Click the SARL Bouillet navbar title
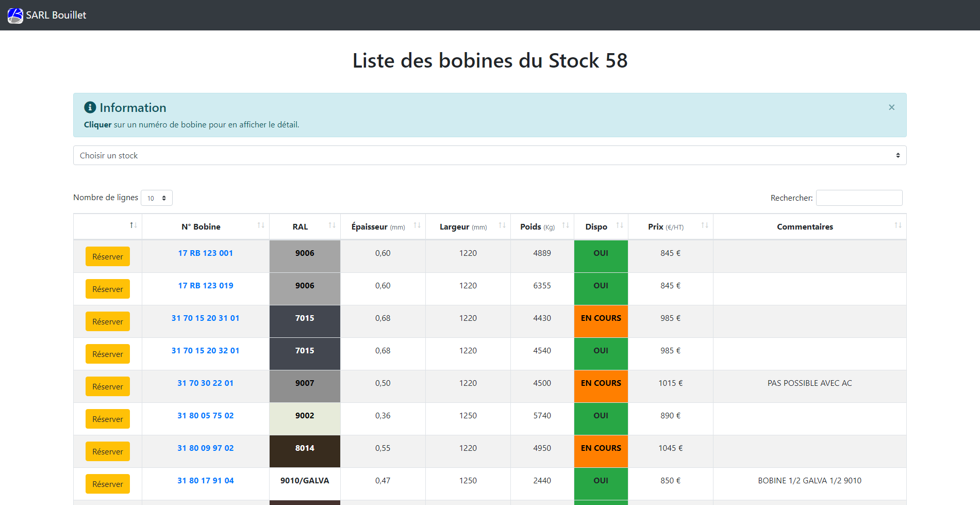Viewport: 980px width, 505px height. coord(56,15)
